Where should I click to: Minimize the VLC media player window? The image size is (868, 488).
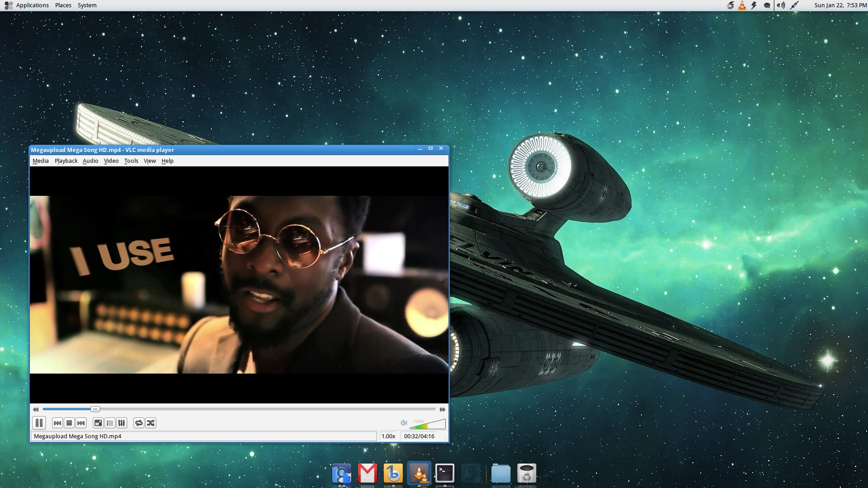420,148
